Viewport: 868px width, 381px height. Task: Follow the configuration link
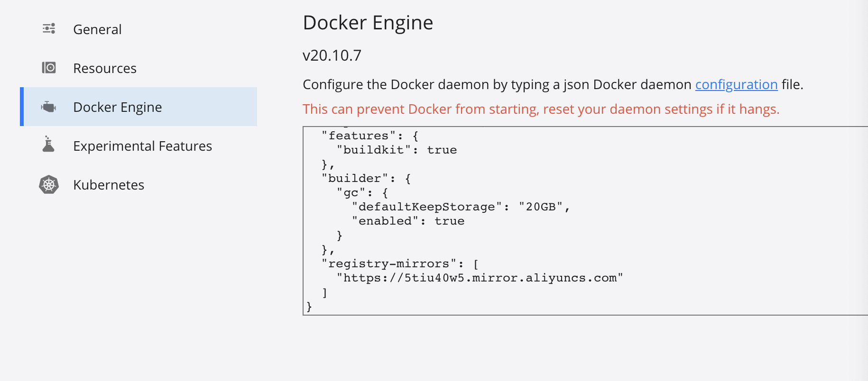[x=736, y=84]
